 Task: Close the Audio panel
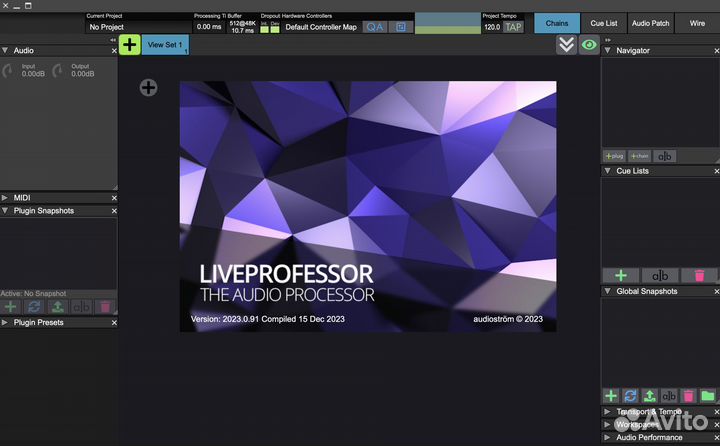[114, 51]
